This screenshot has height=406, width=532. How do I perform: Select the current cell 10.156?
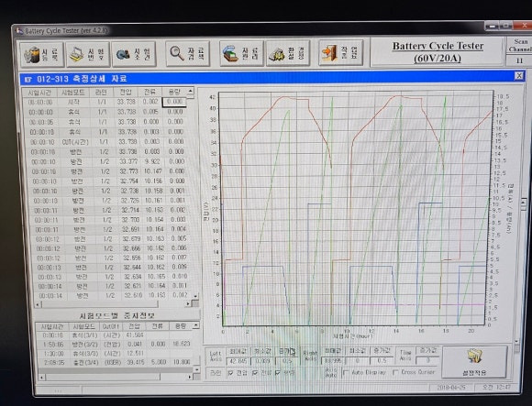click(153, 181)
